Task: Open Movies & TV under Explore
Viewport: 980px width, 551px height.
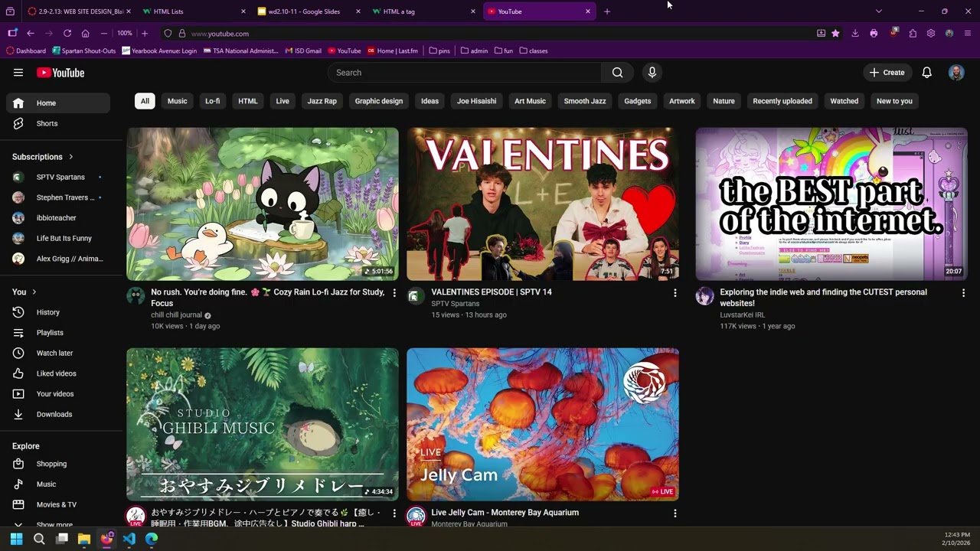Action: pyautogui.click(x=58, y=504)
